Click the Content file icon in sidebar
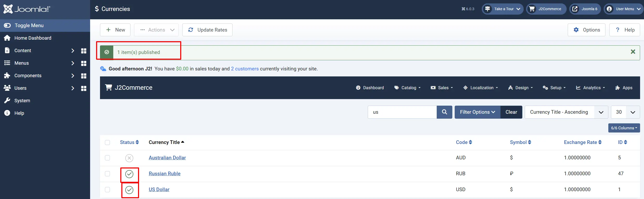The width and height of the screenshot is (644, 199). [7, 51]
